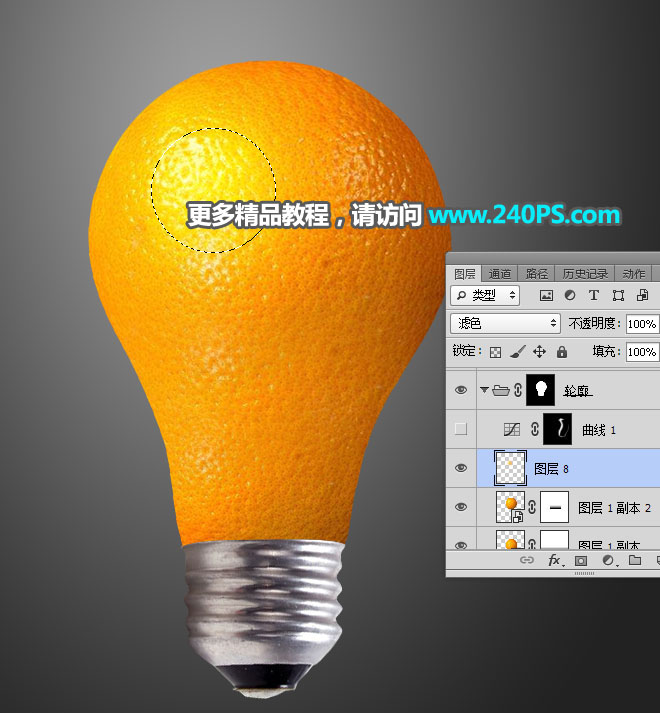Click curves adjustment icon on 曲线 1

pyautogui.click(x=512, y=429)
